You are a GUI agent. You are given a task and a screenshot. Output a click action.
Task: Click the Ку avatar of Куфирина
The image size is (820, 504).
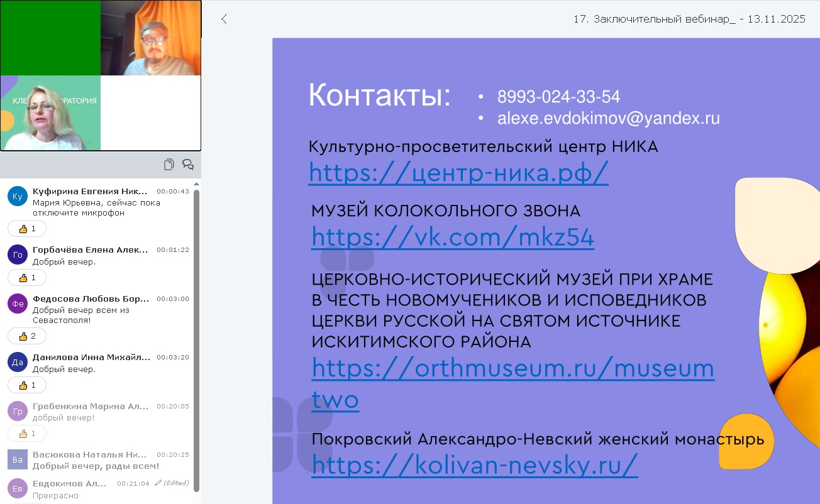[18, 196]
